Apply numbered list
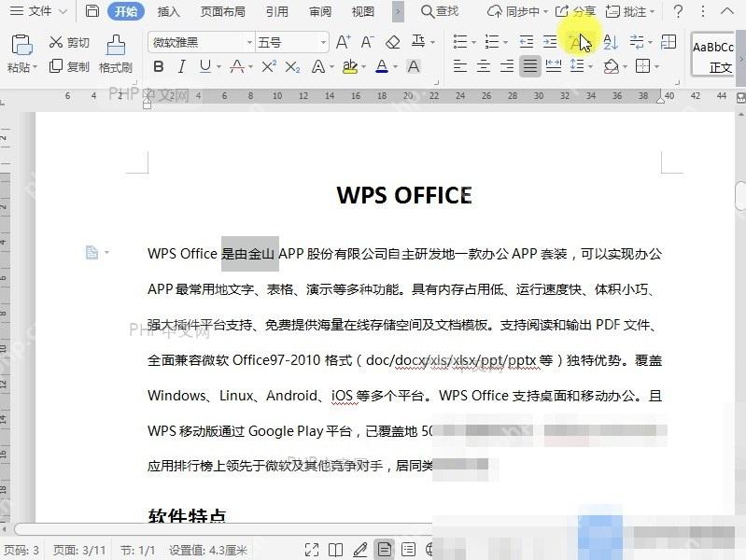 point(492,42)
